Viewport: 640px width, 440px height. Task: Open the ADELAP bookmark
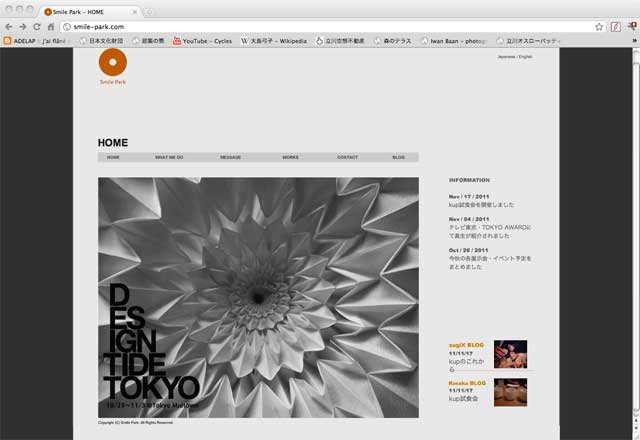pos(35,41)
